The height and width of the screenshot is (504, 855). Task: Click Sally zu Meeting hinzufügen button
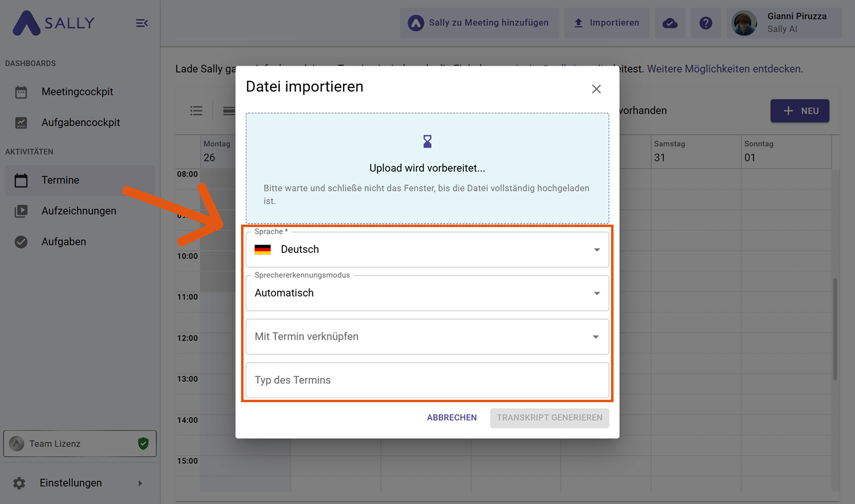pyautogui.click(x=479, y=23)
